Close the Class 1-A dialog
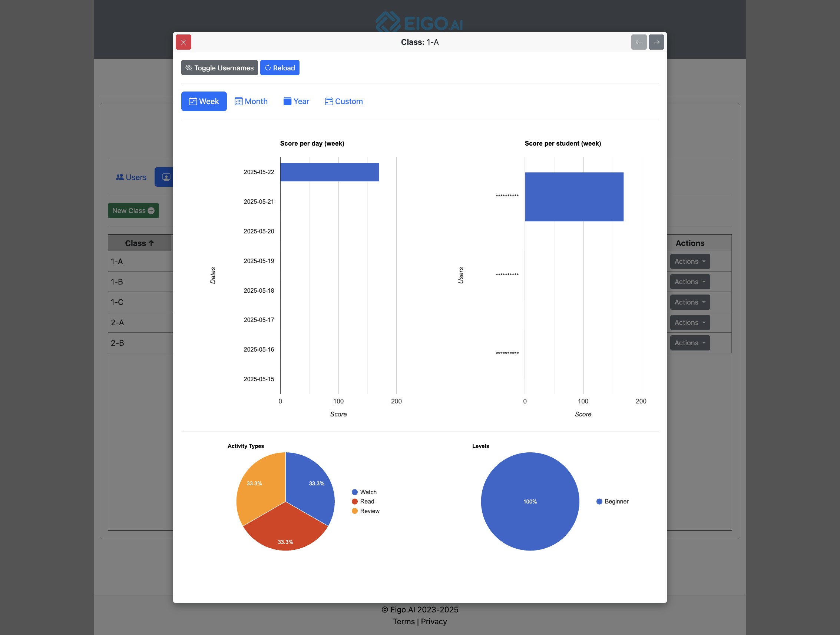This screenshot has width=840, height=635. pos(183,42)
